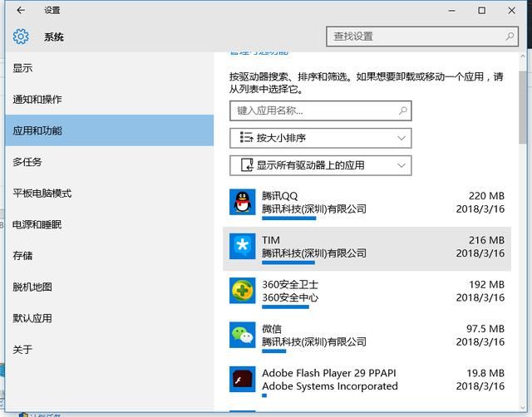The image size is (532, 417).
Task: Click the 216 MB size value
Action: click(486, 240)
